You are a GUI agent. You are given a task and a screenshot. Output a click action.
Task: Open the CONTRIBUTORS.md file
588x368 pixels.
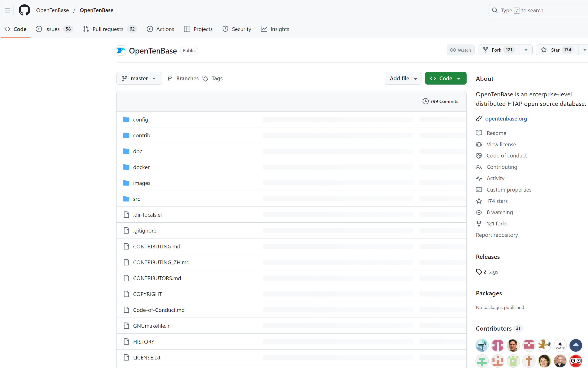157,278
